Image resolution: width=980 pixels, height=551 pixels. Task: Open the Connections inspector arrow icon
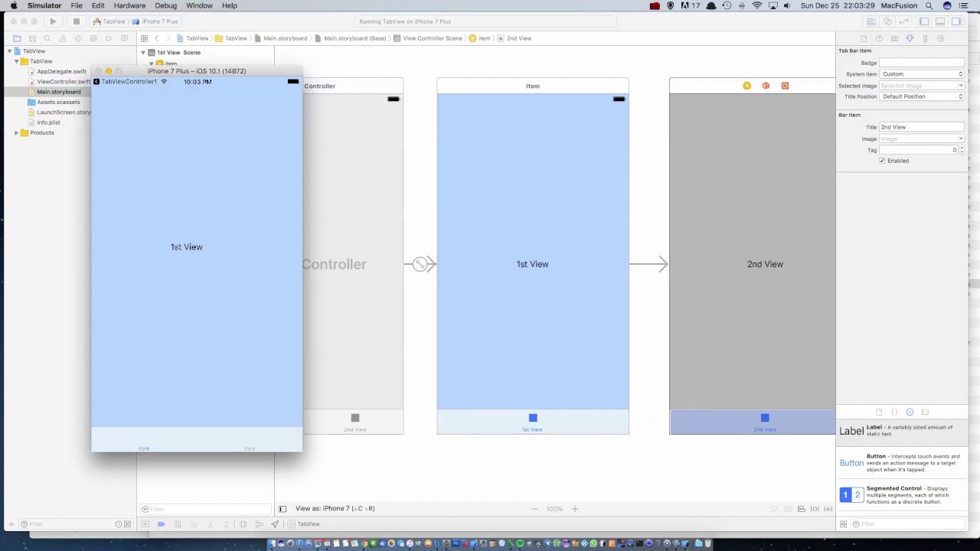[x=940, y=38]
